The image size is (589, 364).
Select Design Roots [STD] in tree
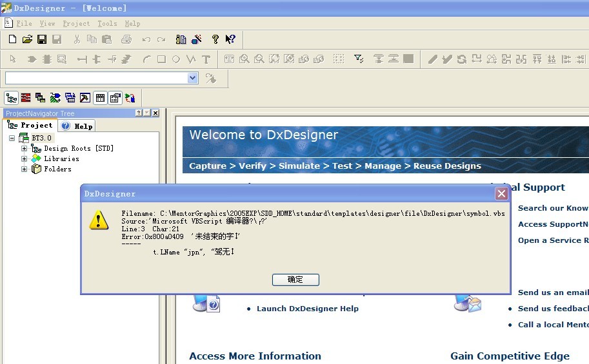pyautogui.click(x=79, y=149)
